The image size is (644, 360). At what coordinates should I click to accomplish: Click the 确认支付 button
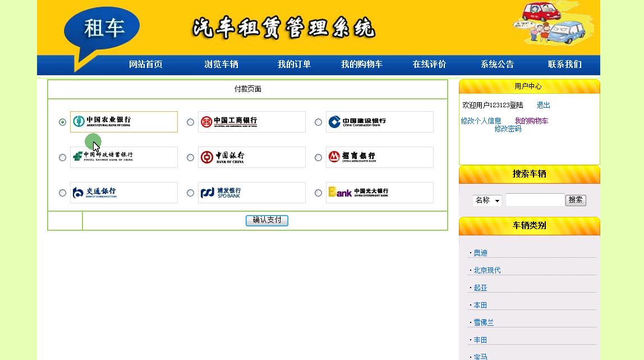[x=267, y=220]
